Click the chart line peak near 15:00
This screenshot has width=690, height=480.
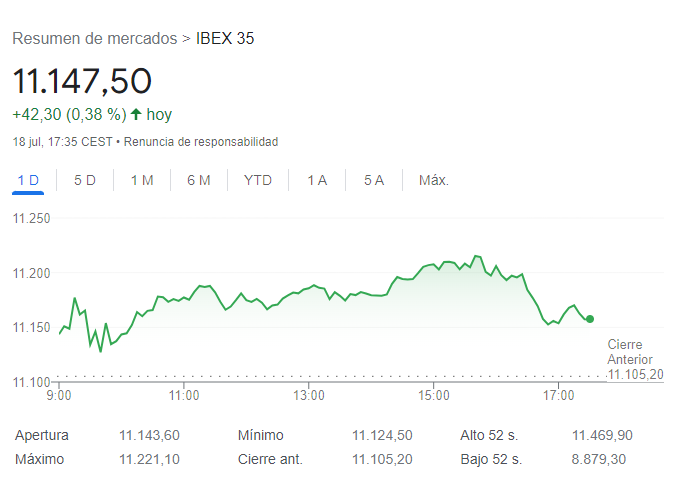pyautogui.click(x=477, y=256)
